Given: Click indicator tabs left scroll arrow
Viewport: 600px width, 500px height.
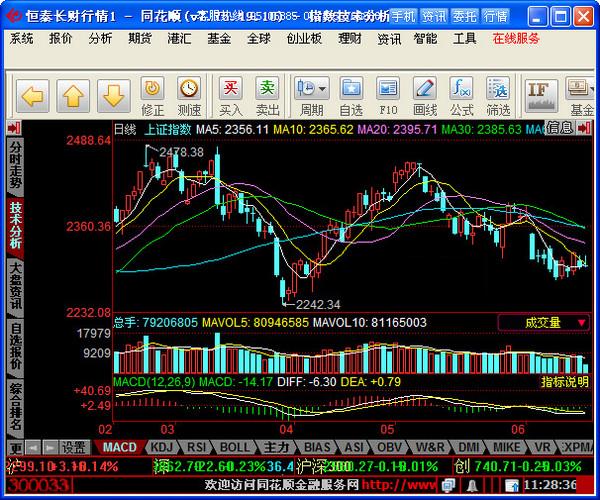Looking at the screenshot, I should point(33,448).
